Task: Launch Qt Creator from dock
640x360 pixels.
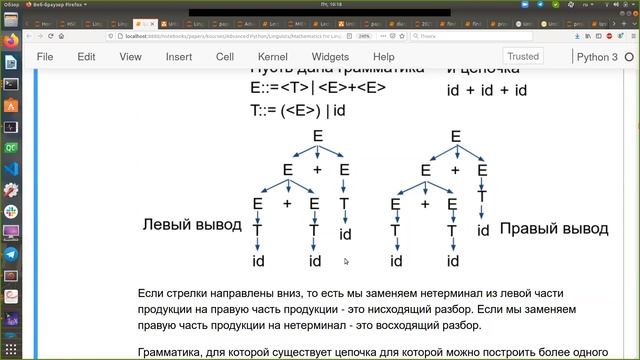Action: [x=11, y=148]
